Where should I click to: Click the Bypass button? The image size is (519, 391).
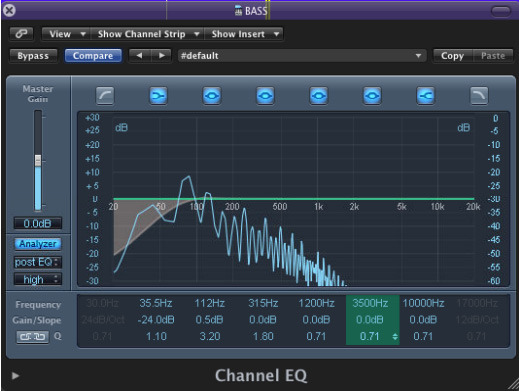pos(33,56)
